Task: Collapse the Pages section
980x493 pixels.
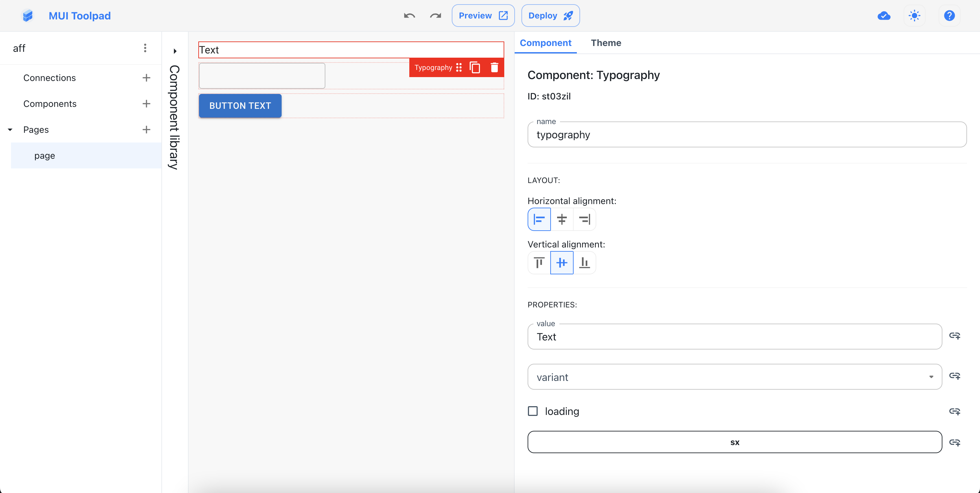Action: pyautogui.click(x=10, y=130)
